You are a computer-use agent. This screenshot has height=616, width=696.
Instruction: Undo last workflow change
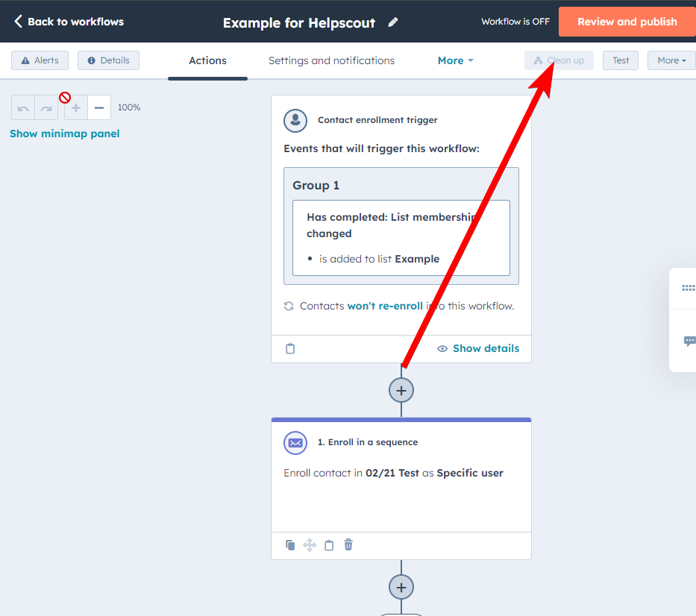click(x=23, y=108)
